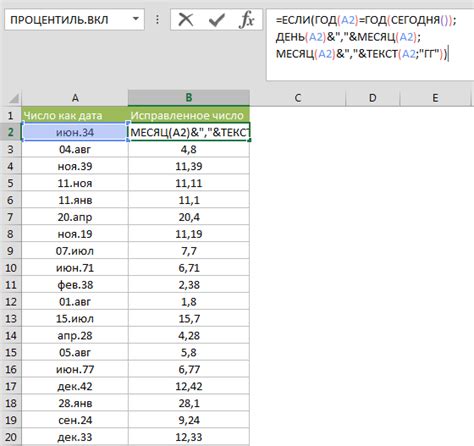This screenshot has height=446, width=474.
Task: Click the Число как дата header cell
Action: tap(75, 115)
